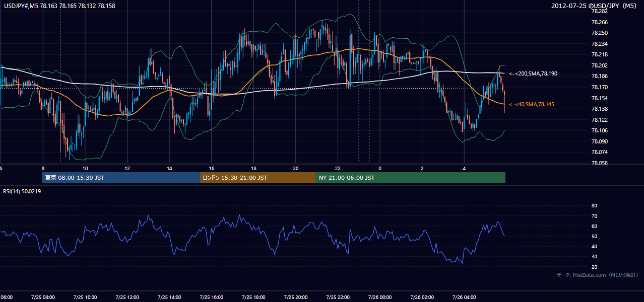This screenshot has width=644, height=302.
Task: Click price level 78.122 on axis
Action: [x=600, y=120]
